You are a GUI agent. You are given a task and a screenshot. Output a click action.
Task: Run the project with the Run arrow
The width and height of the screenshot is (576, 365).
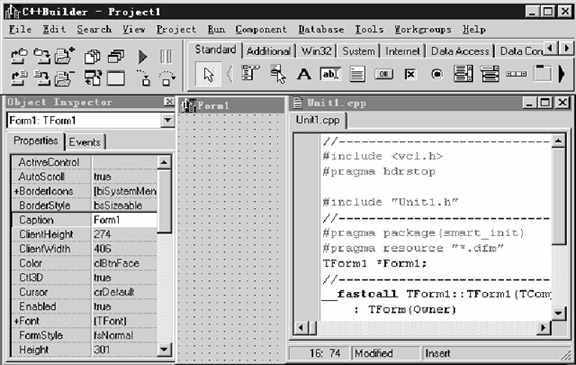pyautogui.click(x=143, y=57)
